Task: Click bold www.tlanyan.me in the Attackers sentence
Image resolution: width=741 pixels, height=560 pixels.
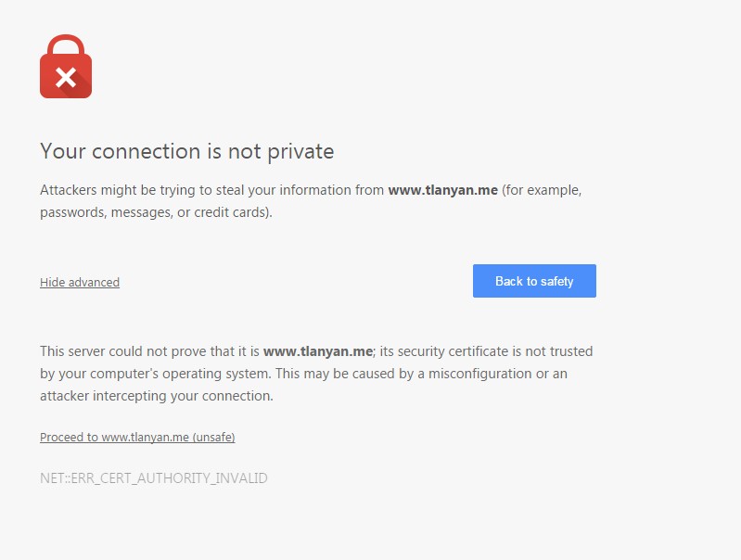Action: [x=442, y=190]
